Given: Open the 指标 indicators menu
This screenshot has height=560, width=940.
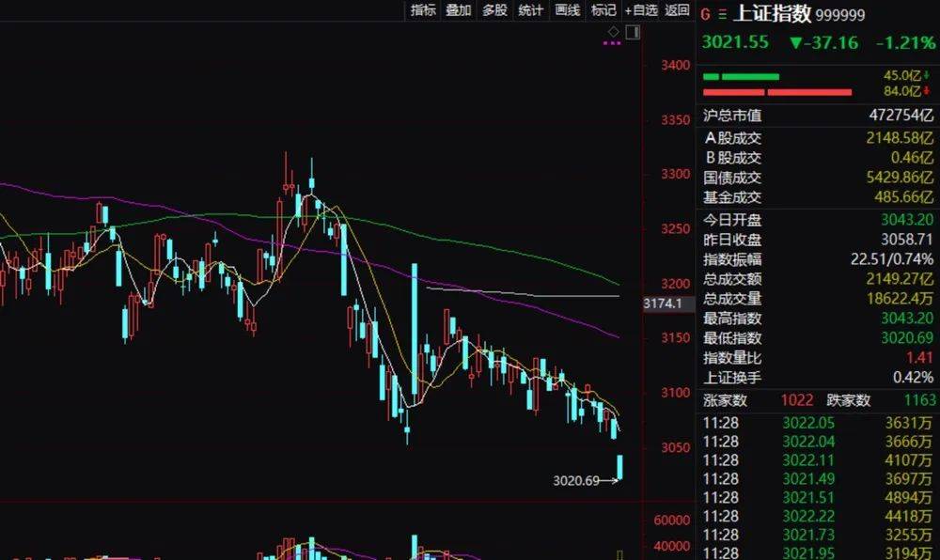Looking at the screenshot, I should pos(423,10).
